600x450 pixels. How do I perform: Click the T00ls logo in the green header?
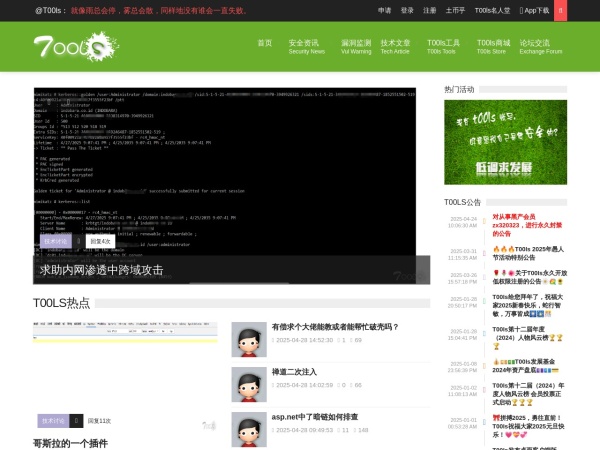click(x=77, y=47)
